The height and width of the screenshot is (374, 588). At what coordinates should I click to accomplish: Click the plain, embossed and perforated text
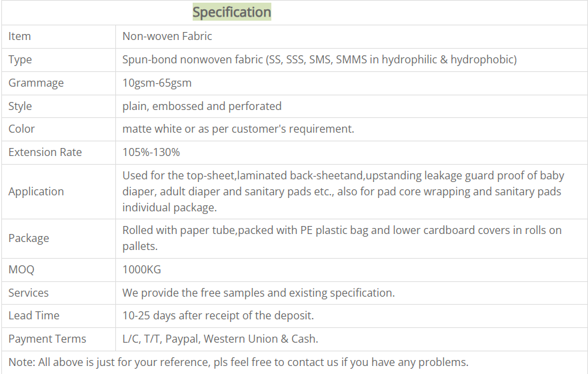pyautogui.click(x=201, y=106)
